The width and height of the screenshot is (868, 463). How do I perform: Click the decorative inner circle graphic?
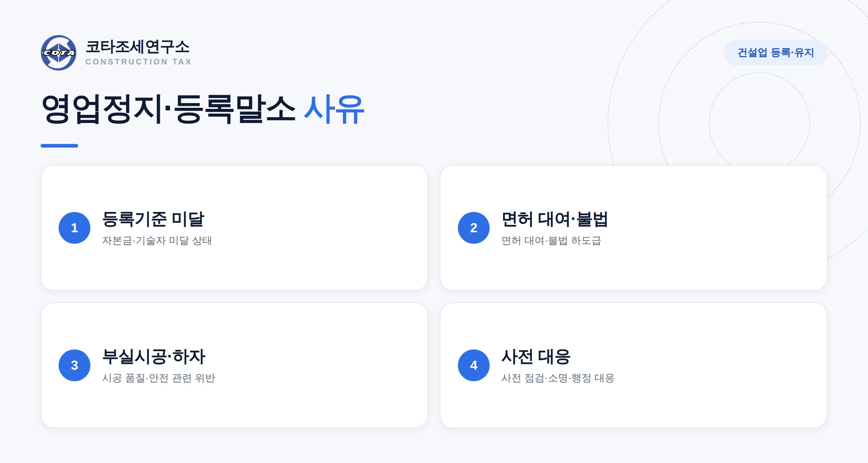759,119
